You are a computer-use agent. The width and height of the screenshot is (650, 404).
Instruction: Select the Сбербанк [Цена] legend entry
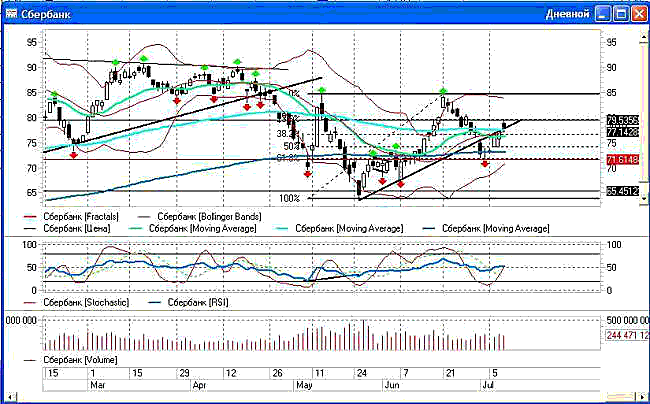[67, 228]
